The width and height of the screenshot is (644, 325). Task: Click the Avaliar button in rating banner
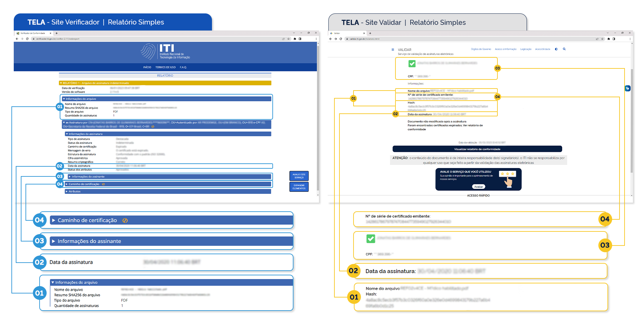(x=479, y=187)
